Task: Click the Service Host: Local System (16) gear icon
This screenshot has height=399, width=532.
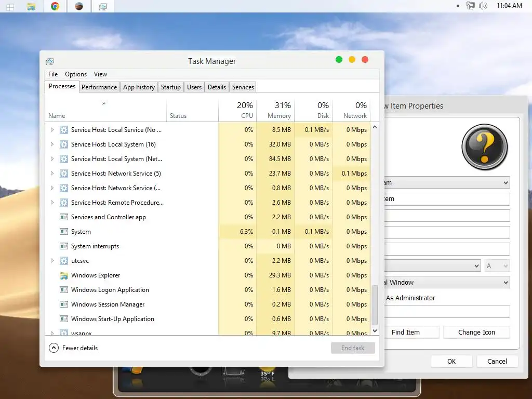Action: click(x=64, y=144)
